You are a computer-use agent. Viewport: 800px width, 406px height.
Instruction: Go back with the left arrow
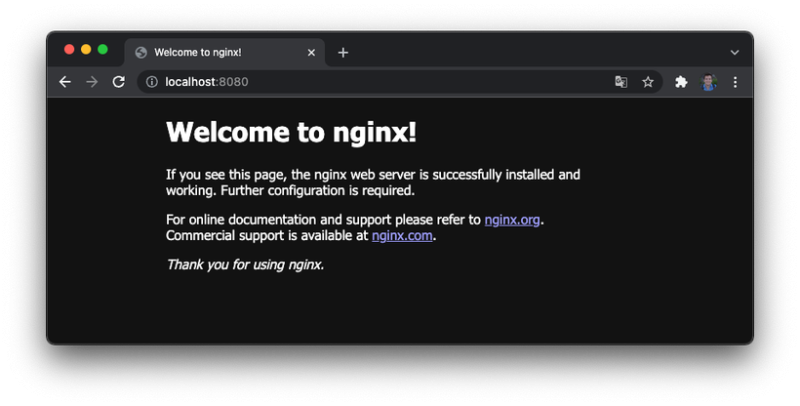[65, 82]
